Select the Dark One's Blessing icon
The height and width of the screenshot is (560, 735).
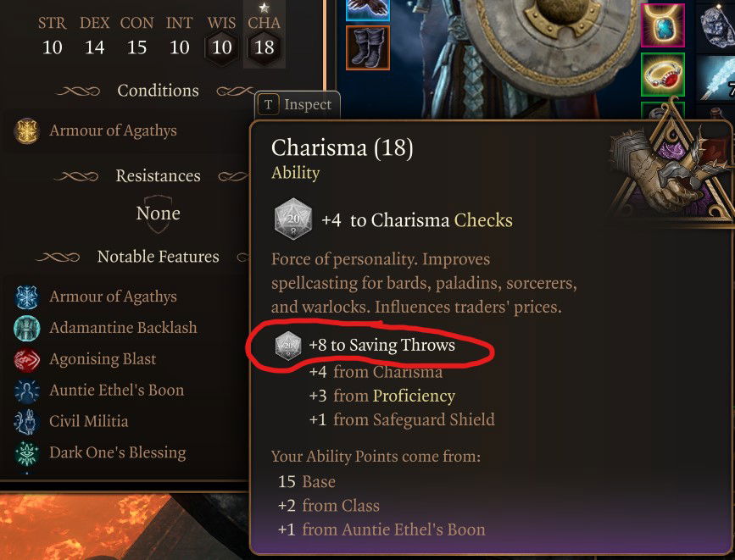[27, 452]
